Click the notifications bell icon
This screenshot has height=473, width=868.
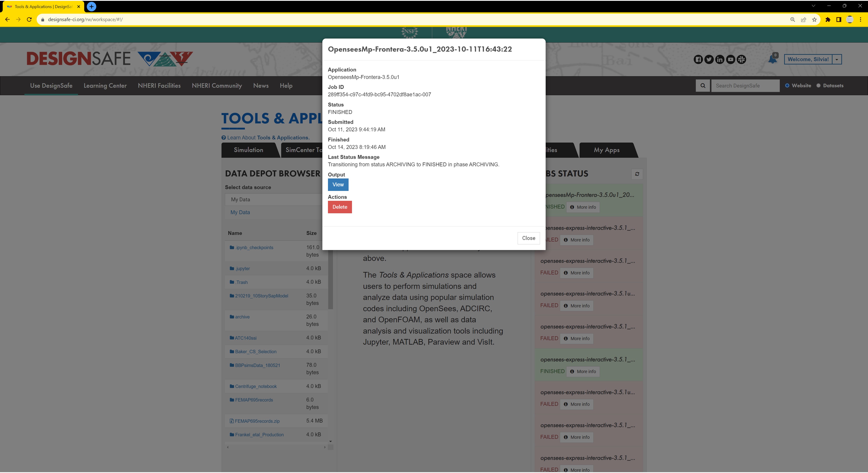point(772,60)
